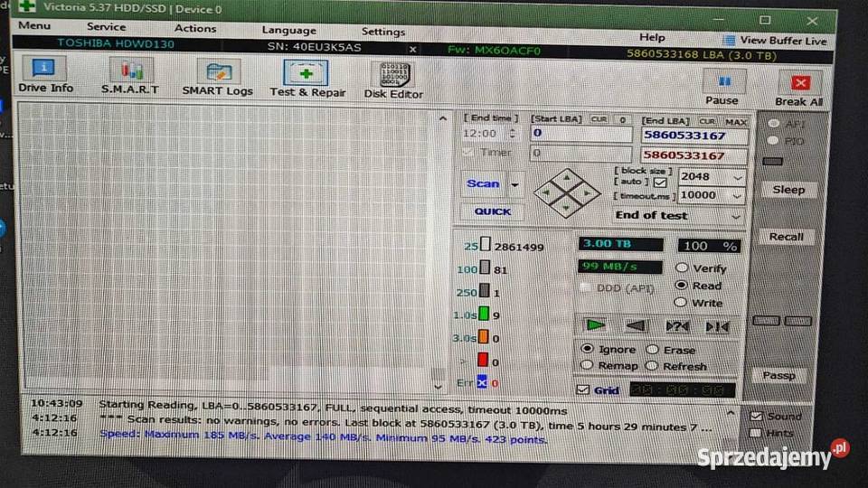Open SMART Logs
Image resolution: width=868 pixels, height=488 pixels.
(218, 76)
